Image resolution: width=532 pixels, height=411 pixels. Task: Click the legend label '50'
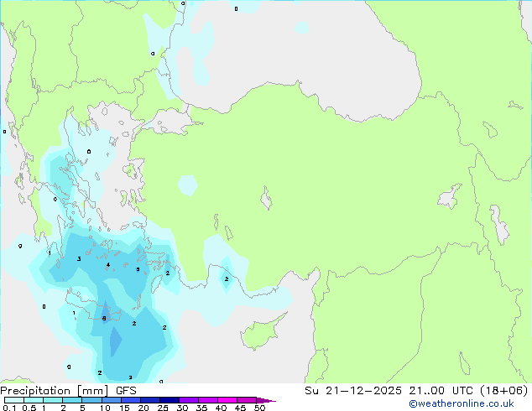259,408
